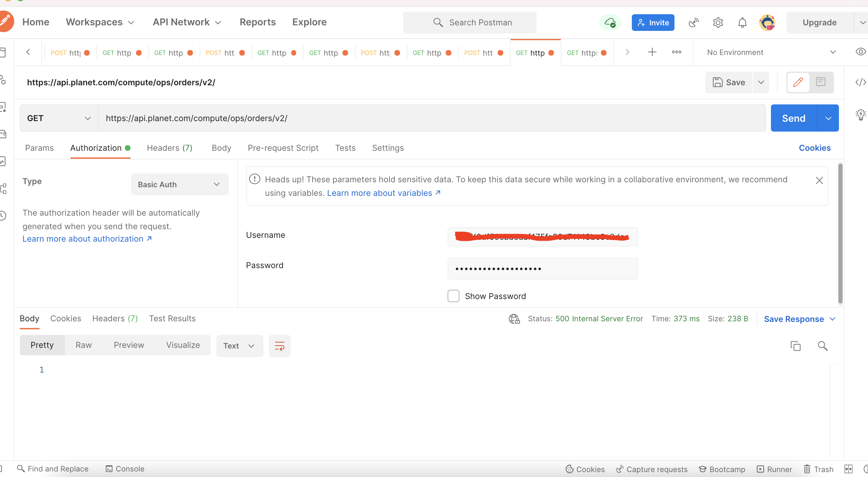
Task: Open the Pre-request Script tab
Action: (x=283, y=148)
